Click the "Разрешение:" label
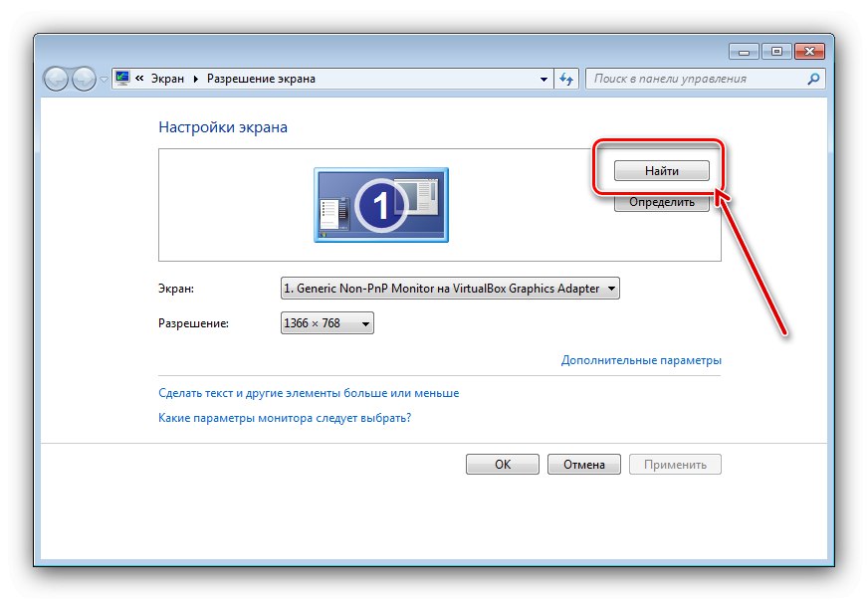868x600 pixels. coord(193,323)
